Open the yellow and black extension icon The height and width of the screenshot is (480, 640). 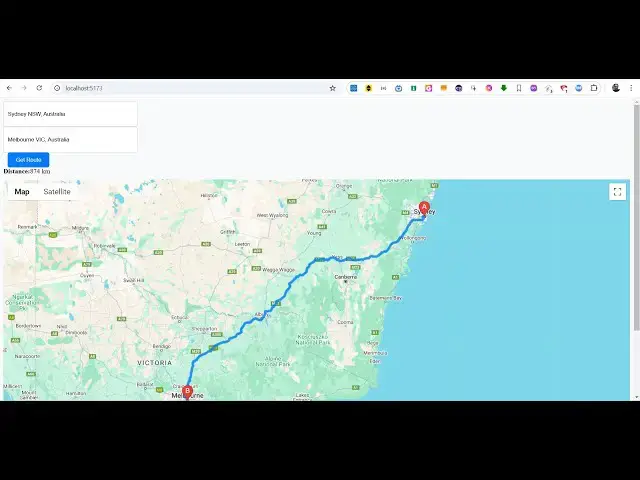369,88
